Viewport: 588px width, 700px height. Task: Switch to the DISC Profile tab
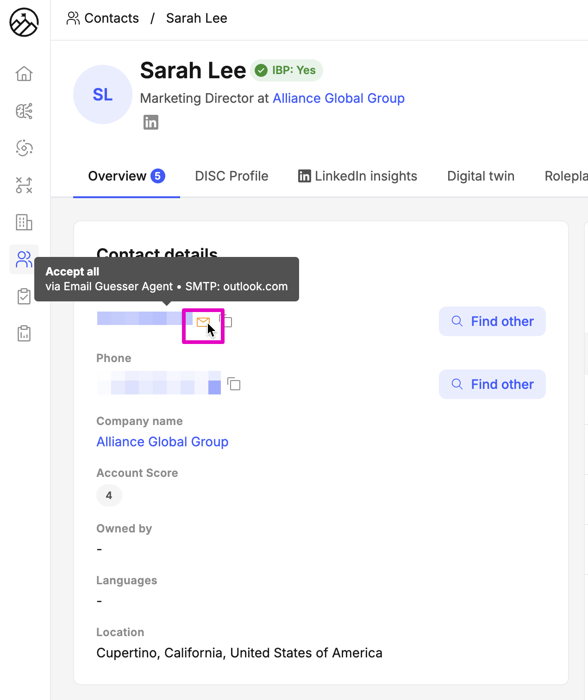[231, 176]
